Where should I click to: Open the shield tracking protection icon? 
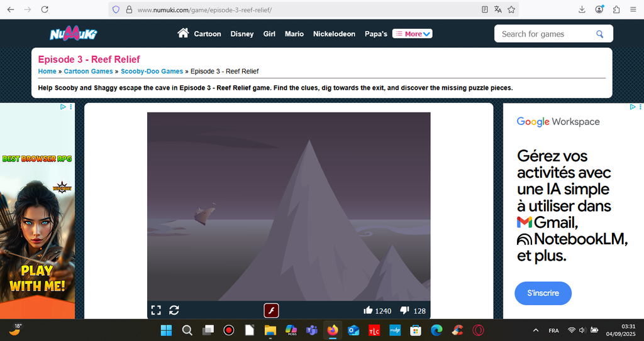coord(116,9)
